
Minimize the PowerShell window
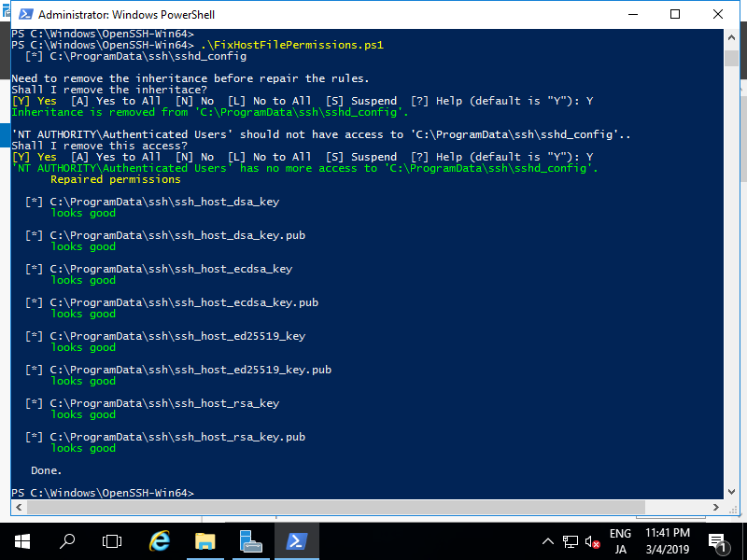tap(632, 14)
